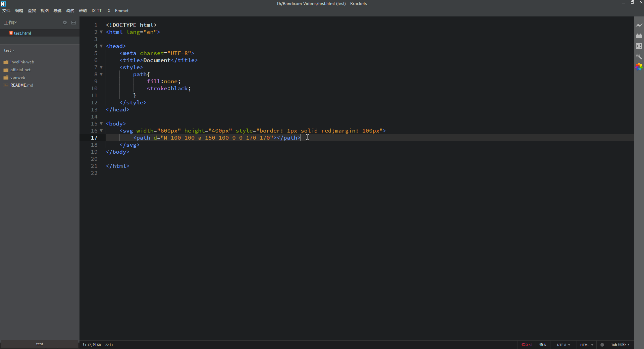Open the Extension Manager brick icon
Screen dimensions: 644x349
click(x=639, y=36)
